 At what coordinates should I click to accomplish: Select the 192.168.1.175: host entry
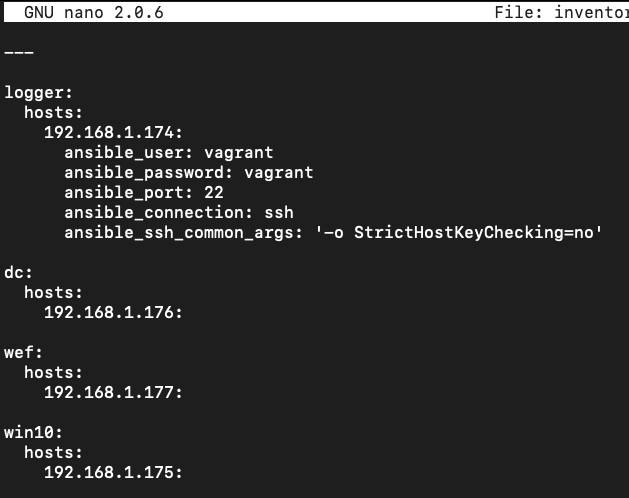pos(113,472)
